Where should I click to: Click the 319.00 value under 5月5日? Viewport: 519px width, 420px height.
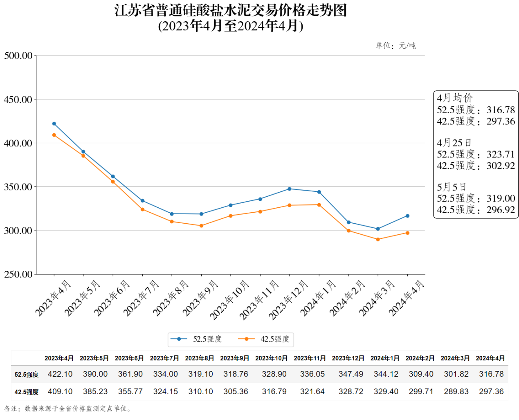[501, 198]
